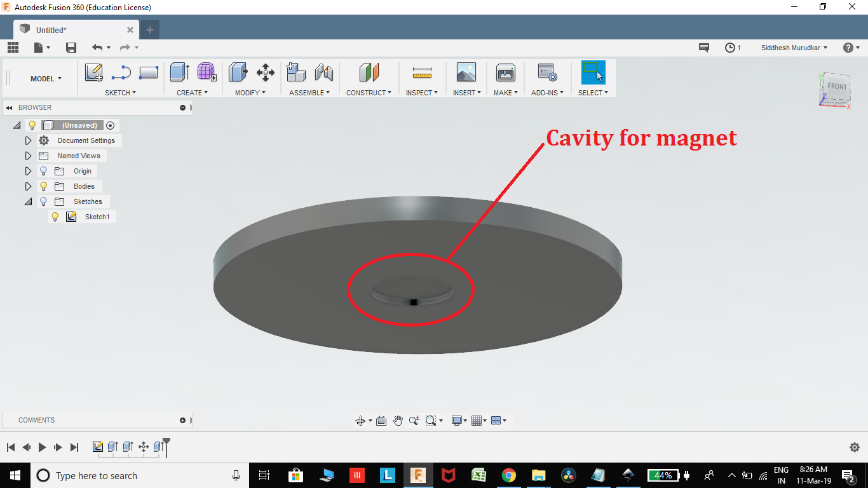Open Scripts and Add-Ins
868x488 pixels.
546,72
